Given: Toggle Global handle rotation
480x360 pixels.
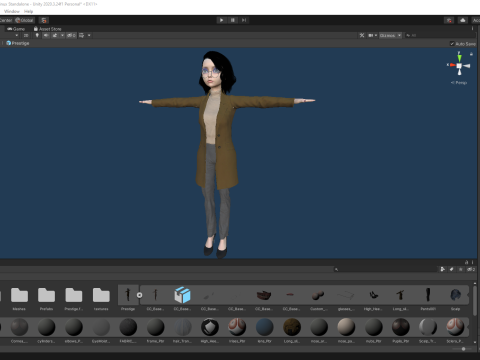Looking at the screenshot, I should tap(24, 20).
